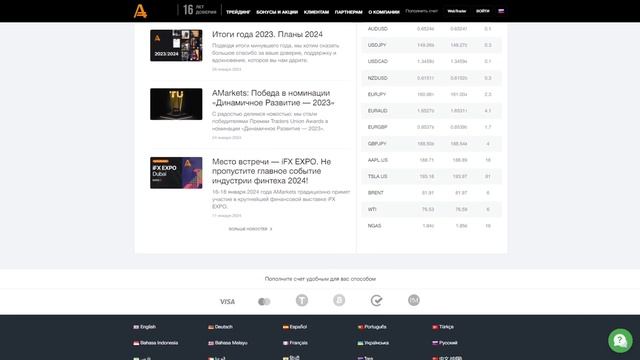The width and height of the screenshot is (640, 360).
Task: Switch site language to Español
Action: (295, 327)
